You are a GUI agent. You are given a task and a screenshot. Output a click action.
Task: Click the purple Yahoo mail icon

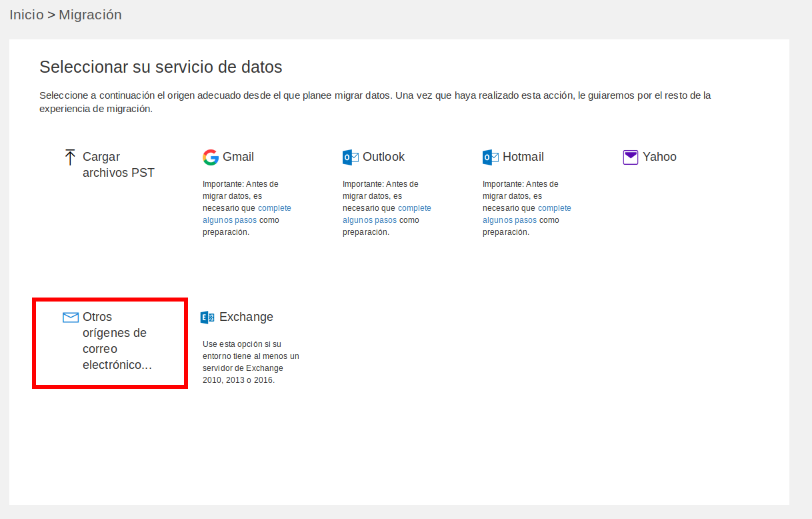(631, 157)
